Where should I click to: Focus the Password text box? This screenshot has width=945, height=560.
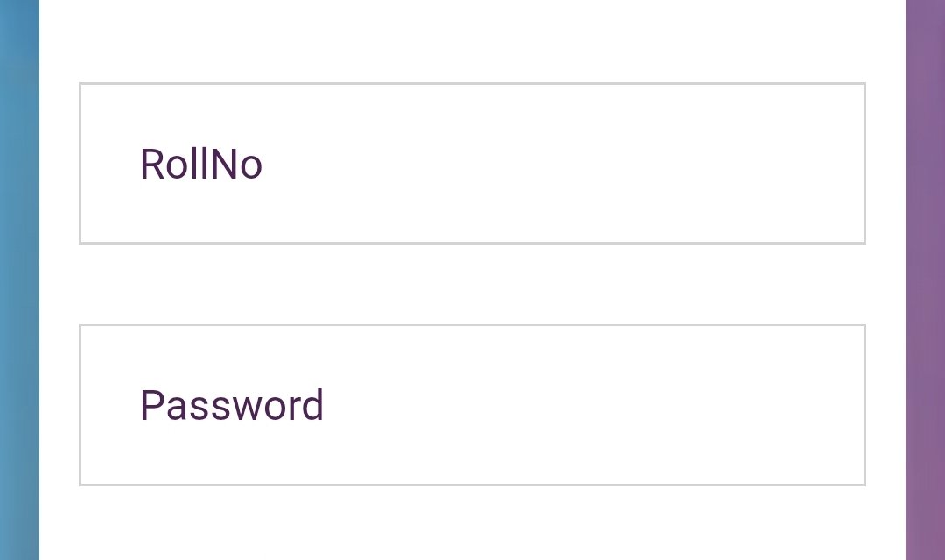click(472, 405)
